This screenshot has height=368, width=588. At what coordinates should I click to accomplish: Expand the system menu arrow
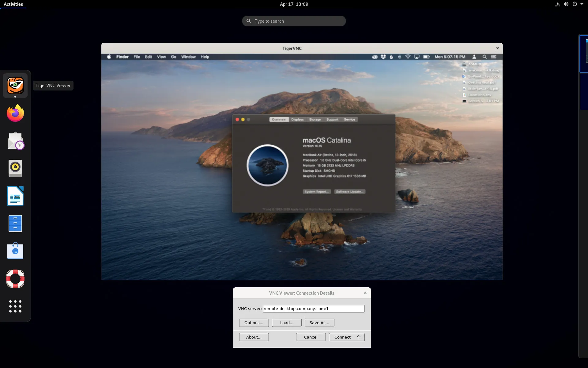click(582, 4)
